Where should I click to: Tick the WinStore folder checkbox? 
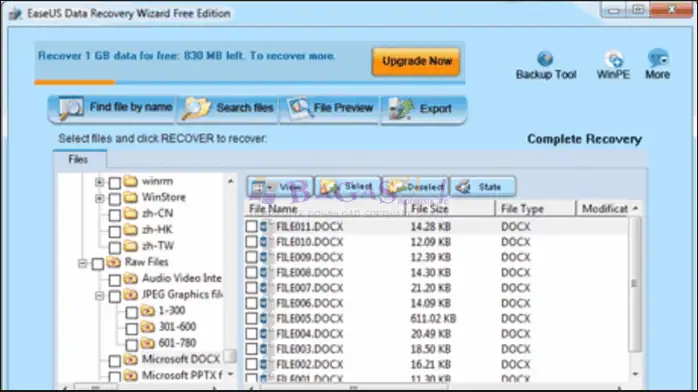115,198
